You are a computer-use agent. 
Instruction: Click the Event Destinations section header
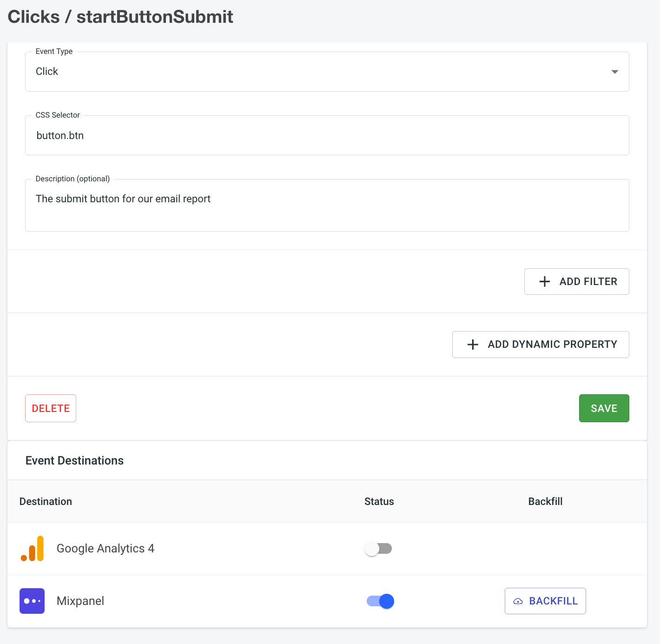click(x=74, y=460)
